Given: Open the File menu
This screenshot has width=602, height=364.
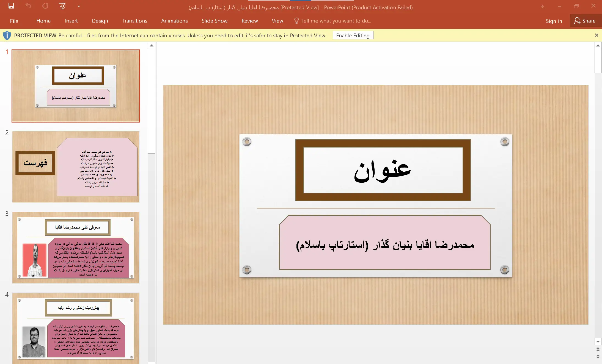Looking at the screenshot, I should 14,21.
